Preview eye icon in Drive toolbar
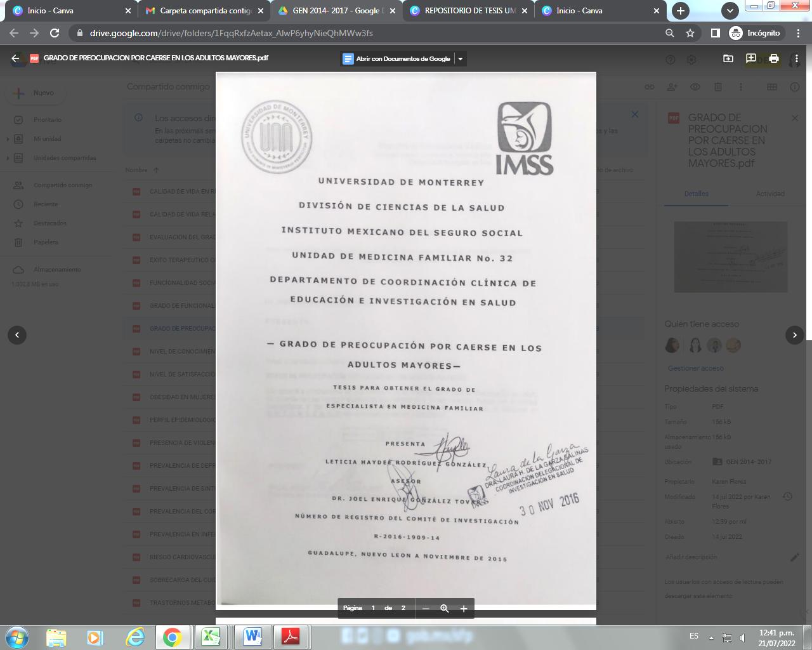812x650 pixels. (x=695, y=87)
